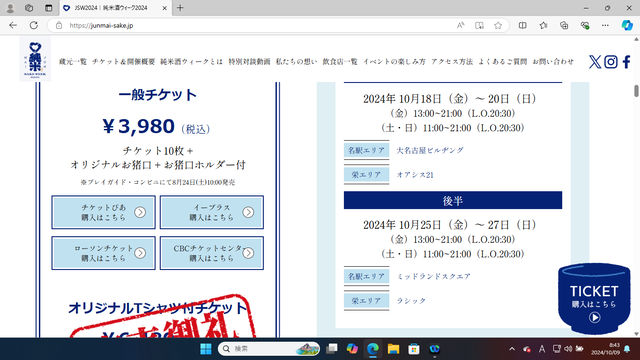Open Edge Settings and more menu

click(x=605, y=25)
